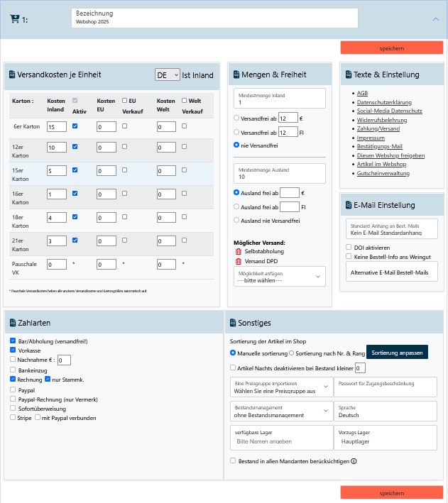Delete the Selbstabholung shipping option trash icon
Screen dimensions: 448x503
pos(239,252)
